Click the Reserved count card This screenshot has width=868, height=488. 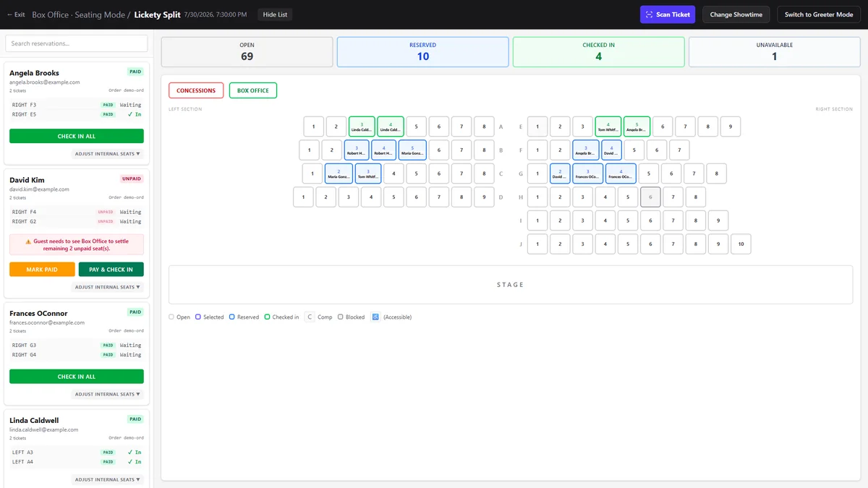pyautogui.click(x=423, y=52)
